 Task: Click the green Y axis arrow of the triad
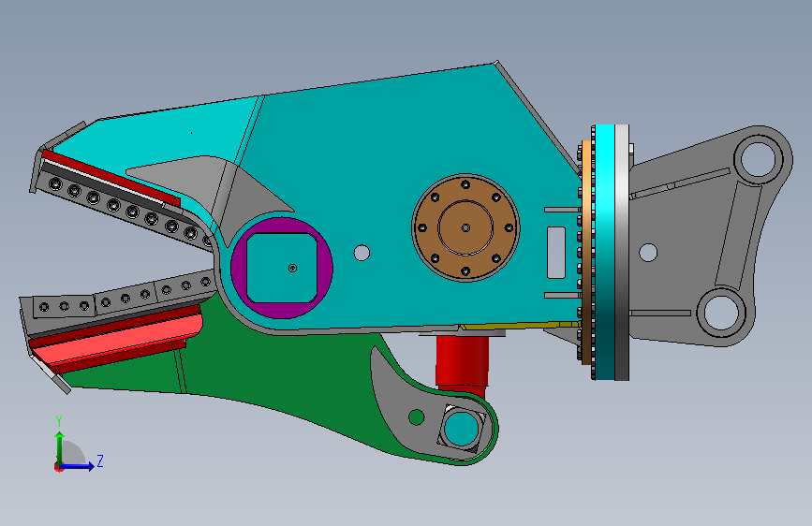(60, 447)
